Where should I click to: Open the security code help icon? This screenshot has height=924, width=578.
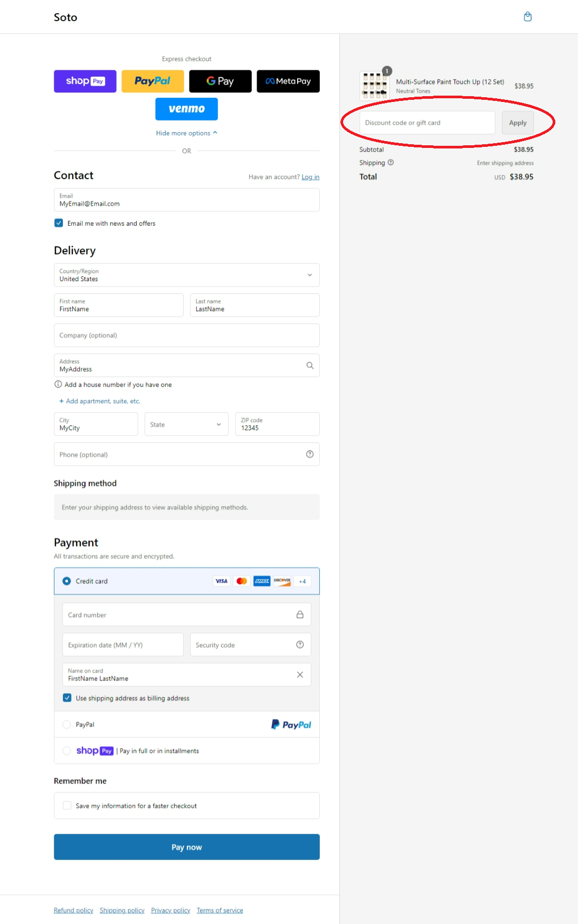click(300, 645)
